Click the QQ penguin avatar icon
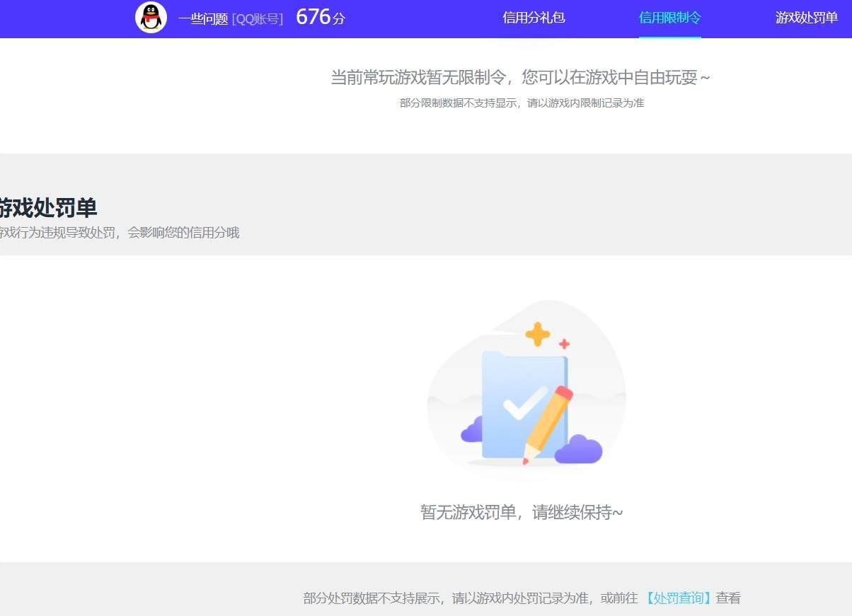Image resolution: width=852 pixels, height=616 pixels. point(151,18)
